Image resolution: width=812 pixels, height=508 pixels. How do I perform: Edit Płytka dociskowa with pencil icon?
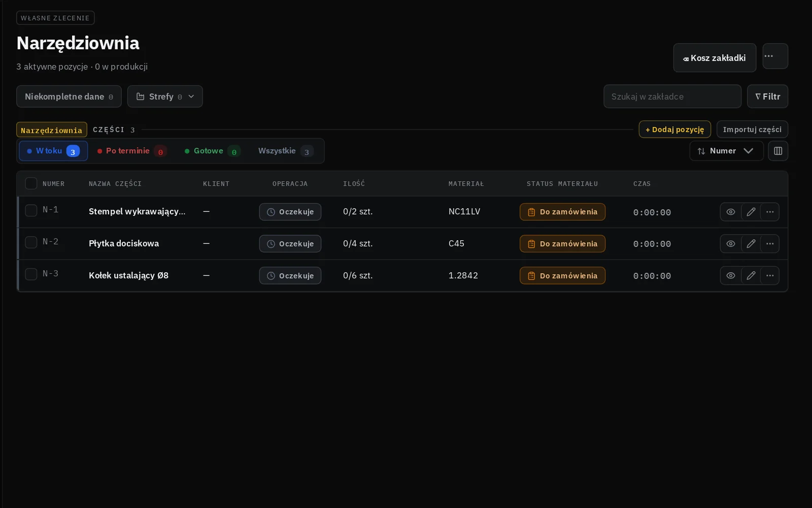751,244
